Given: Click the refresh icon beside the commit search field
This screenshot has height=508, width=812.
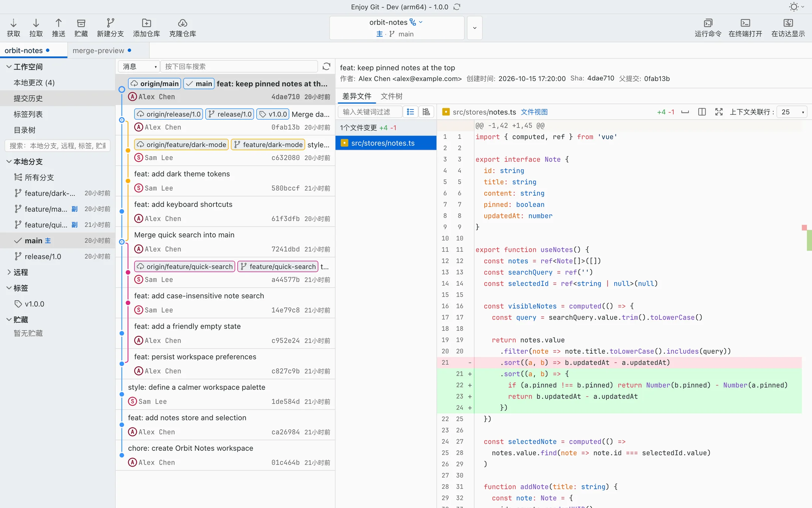Looking at the screenshot, I should click(x=326, y=67).
